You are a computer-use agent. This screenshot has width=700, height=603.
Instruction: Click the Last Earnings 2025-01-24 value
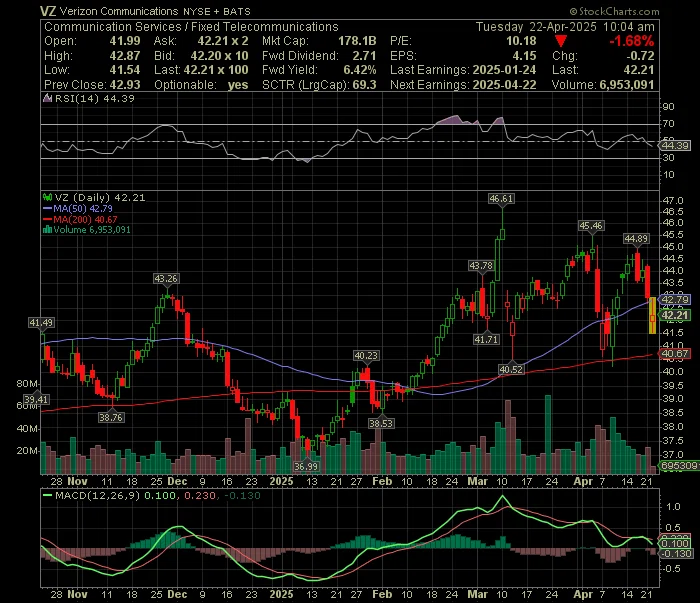click(504, 70)
